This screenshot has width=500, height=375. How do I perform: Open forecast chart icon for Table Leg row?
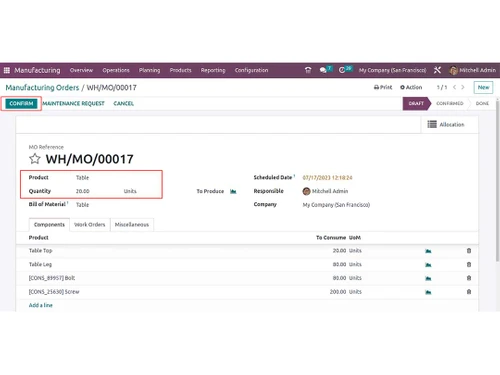(428, 265)
